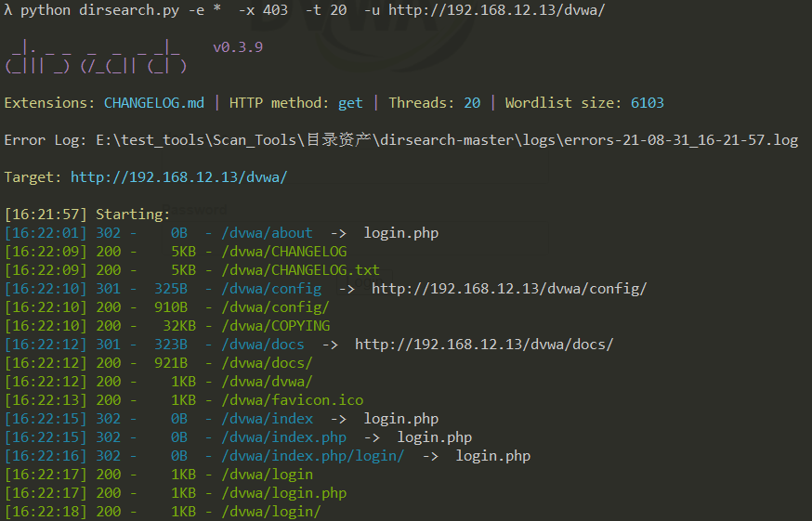Click the error log file path

446,140
